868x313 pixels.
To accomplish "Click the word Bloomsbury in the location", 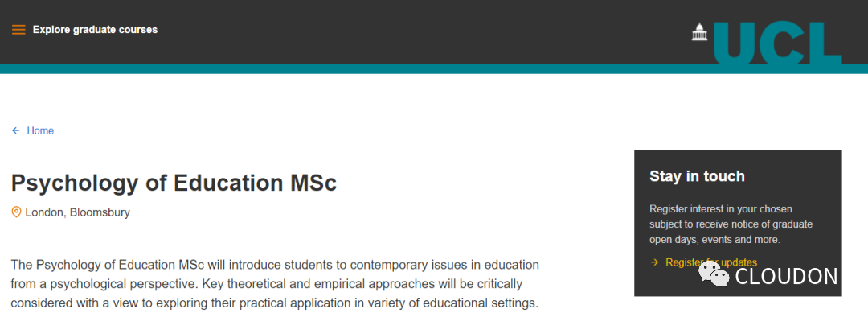I will (100, 212).
